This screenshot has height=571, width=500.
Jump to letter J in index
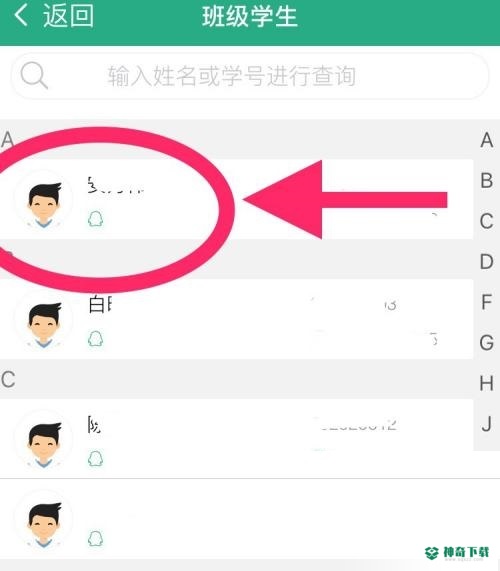pos(487,424)
